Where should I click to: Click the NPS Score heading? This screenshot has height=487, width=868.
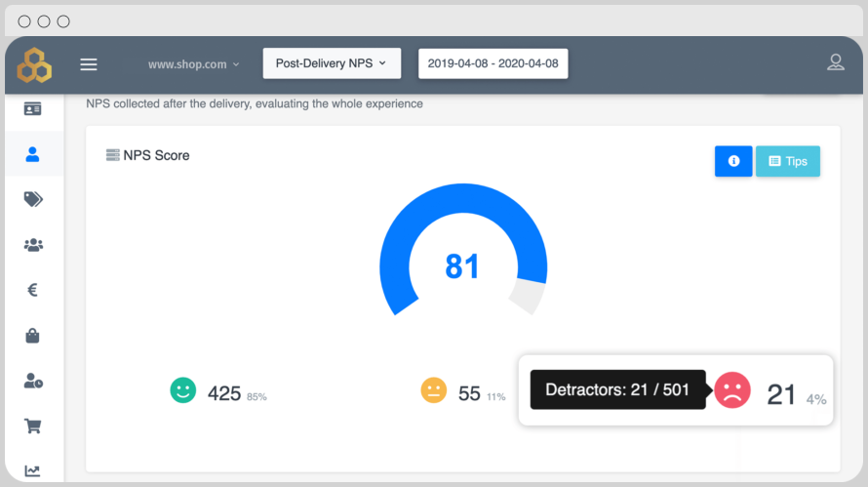pyautogui.click(x=156, y=155)
